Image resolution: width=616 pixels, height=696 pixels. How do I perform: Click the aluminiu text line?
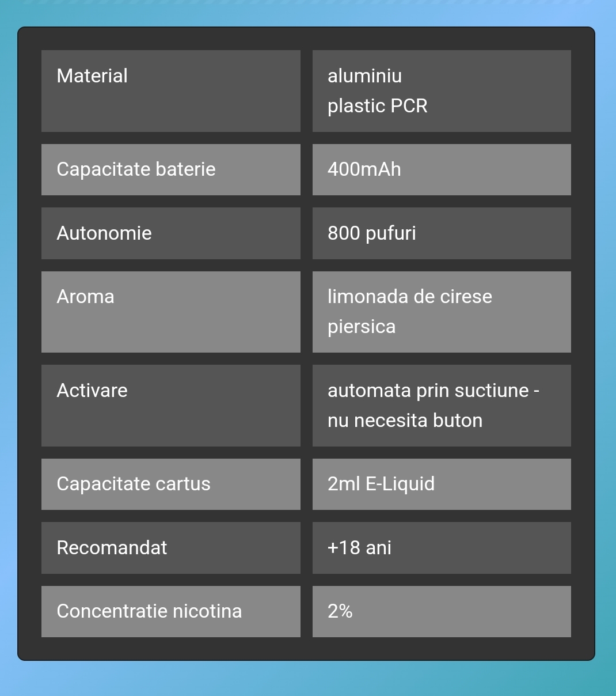(x=365, y=76)
